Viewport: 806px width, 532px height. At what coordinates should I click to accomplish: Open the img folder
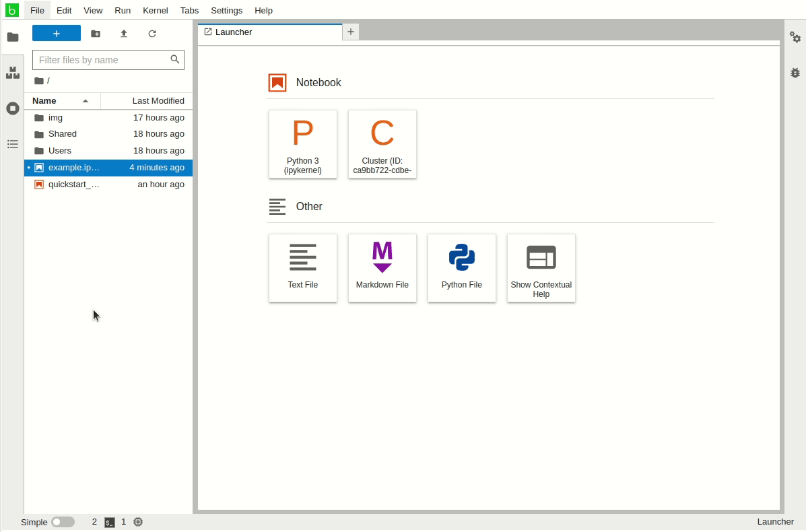pos(55,118)
